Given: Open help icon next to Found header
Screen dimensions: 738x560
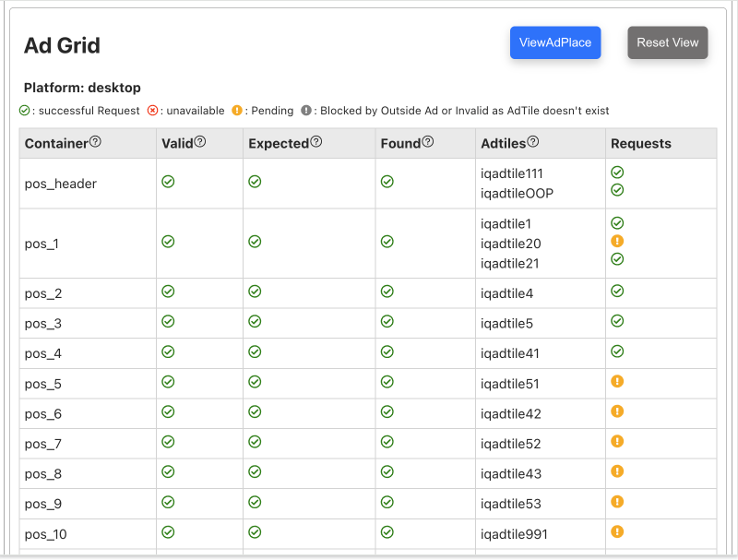Looking at the screenshot, I should [x=427, y=142].
